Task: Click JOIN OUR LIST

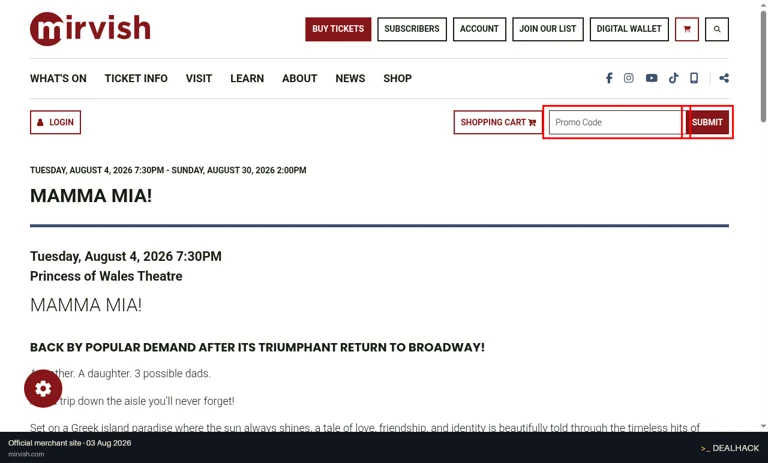Action: click(548, 29)
